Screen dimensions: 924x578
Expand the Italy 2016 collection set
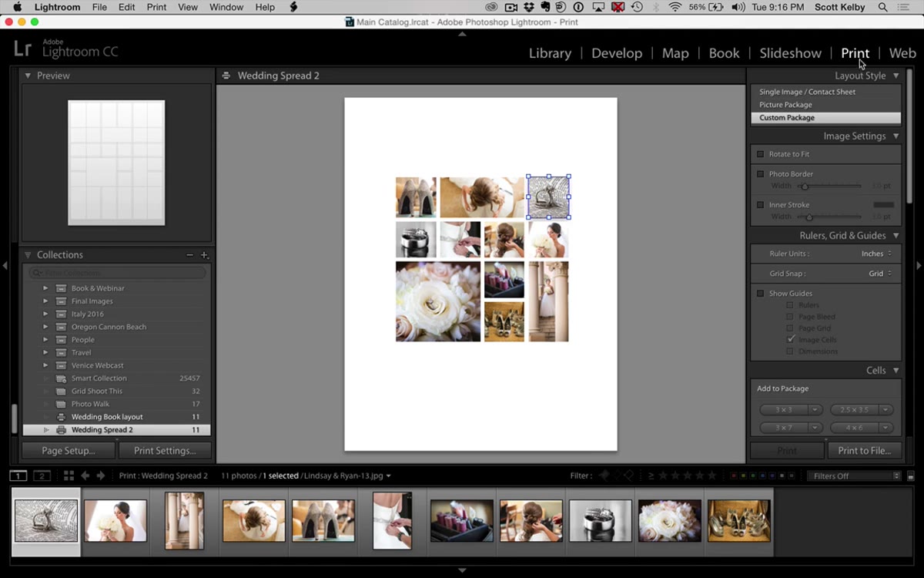[45, 314]
